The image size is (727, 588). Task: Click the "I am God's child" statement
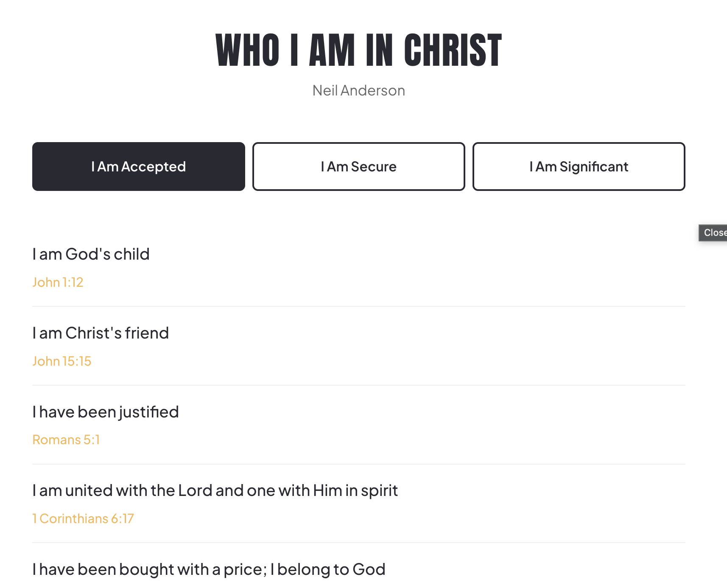(x=91, y=254)
